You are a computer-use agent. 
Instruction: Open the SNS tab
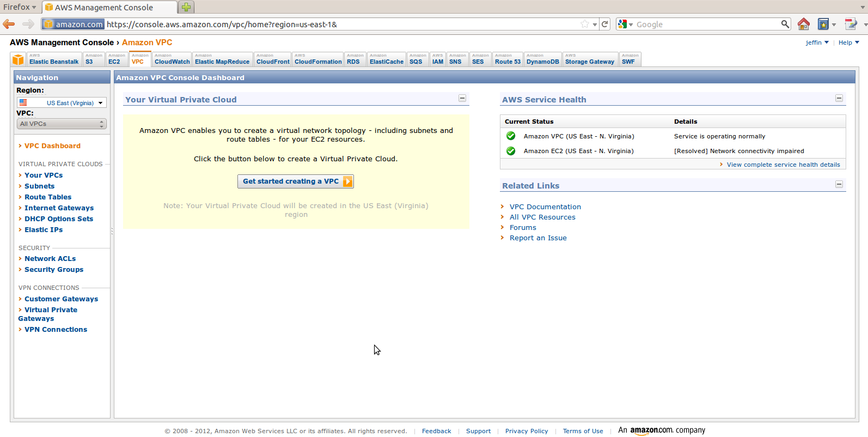(457, 59)
